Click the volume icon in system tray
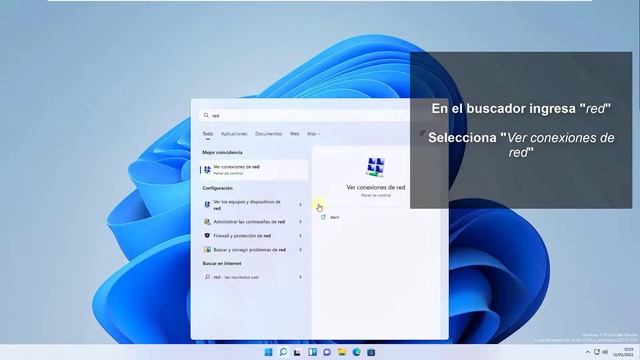Screen dimensions: 640x360 pos(605,352)
